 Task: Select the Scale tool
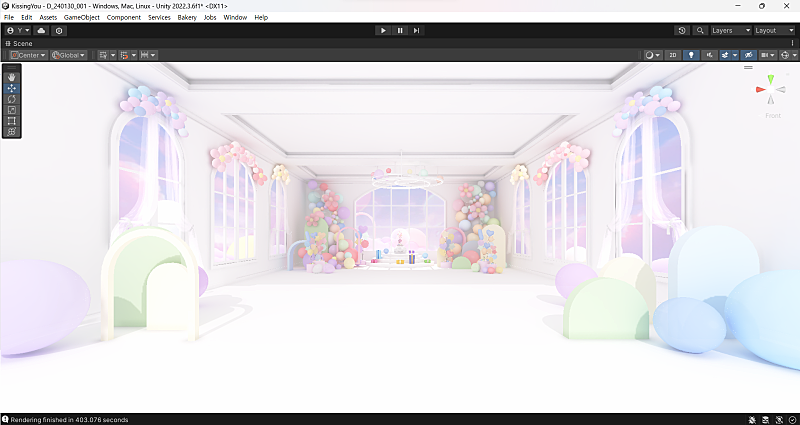[x=11, y=110]
